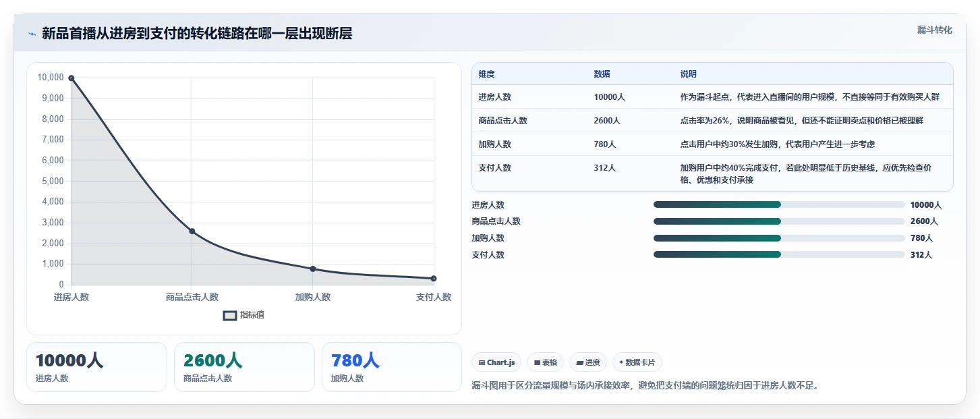The image size is (980, 419).
Task: Click the chart data point above 加购人数
Action: [313, 269]
